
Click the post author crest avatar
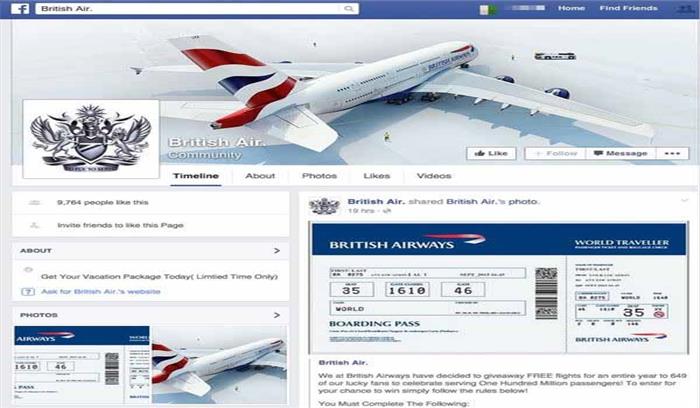click(x=325, y=206)
